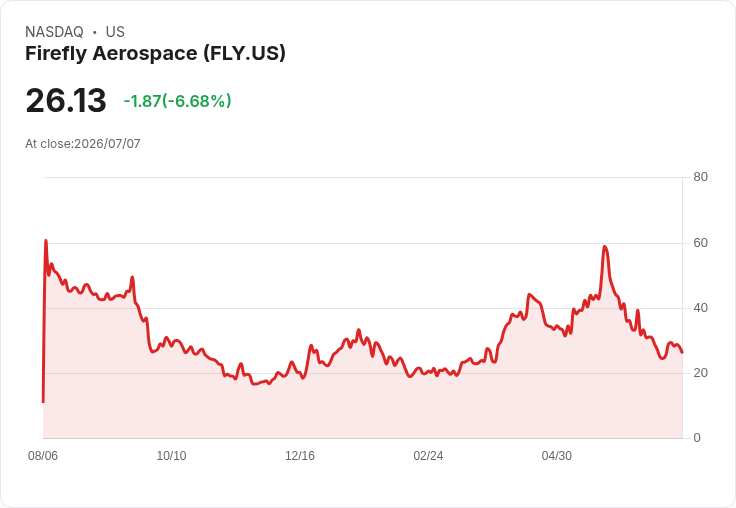The image size is (736, 508).
Task: Click the 10/10 x-axis date label
Action: pos(171,456)
